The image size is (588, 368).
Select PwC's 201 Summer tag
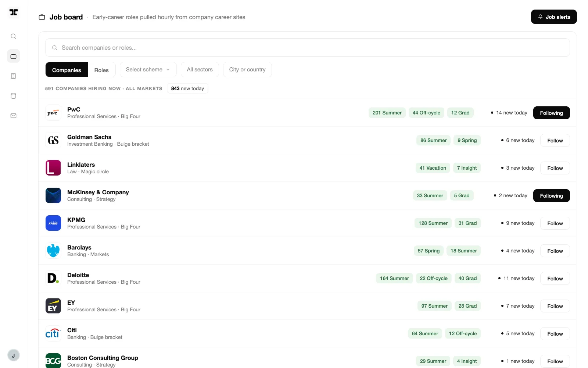point(387,113)
